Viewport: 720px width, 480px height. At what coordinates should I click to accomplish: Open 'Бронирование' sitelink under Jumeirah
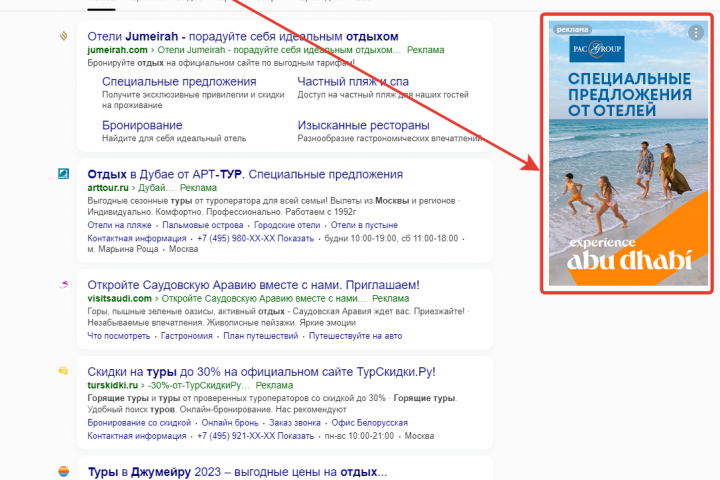tap(142, 125)
